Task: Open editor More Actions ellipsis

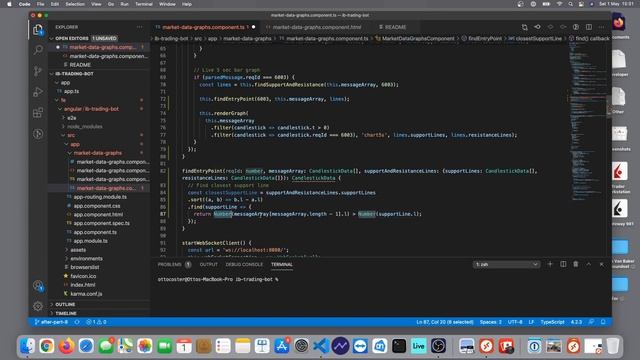Action: 601,27
